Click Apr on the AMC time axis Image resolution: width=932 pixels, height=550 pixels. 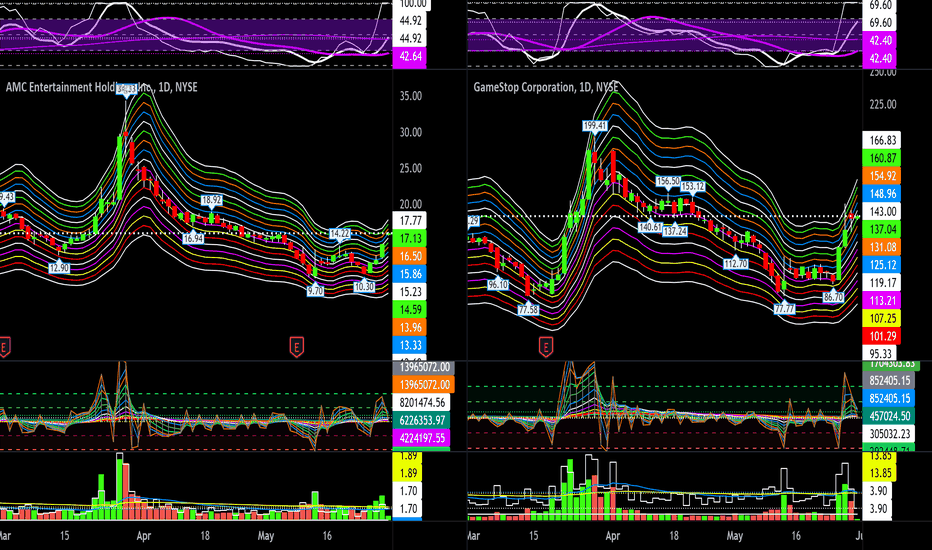[144, 536]
